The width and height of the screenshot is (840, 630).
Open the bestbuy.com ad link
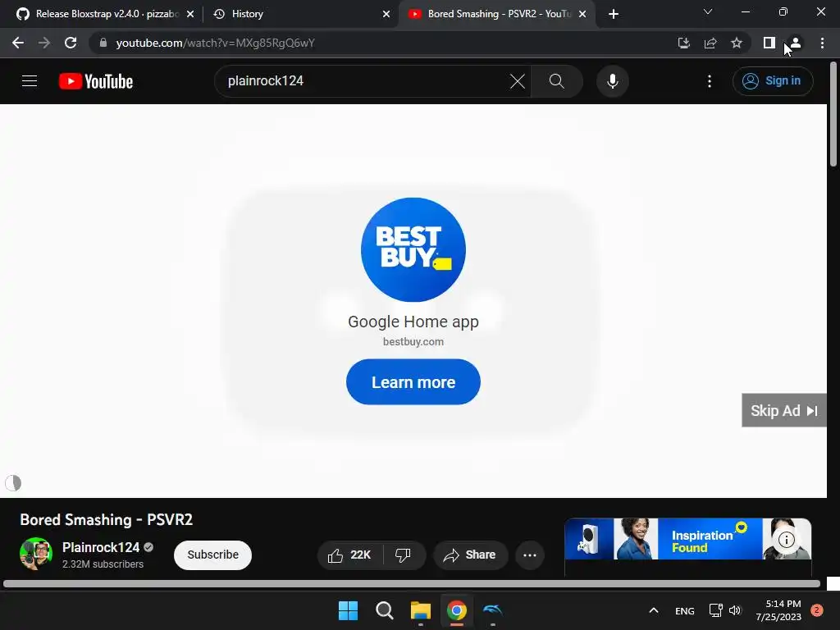tap(413, 342)
